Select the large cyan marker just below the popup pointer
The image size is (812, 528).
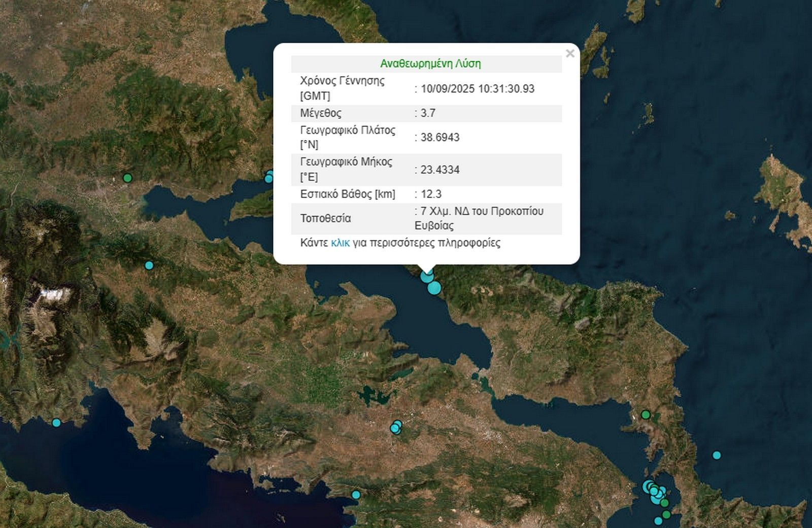point(427,277)
